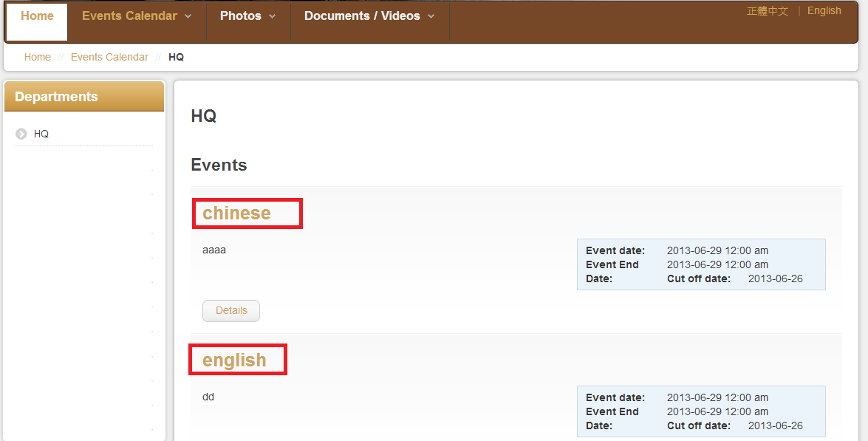Open the Documents / Videos menu

(362, 16)
